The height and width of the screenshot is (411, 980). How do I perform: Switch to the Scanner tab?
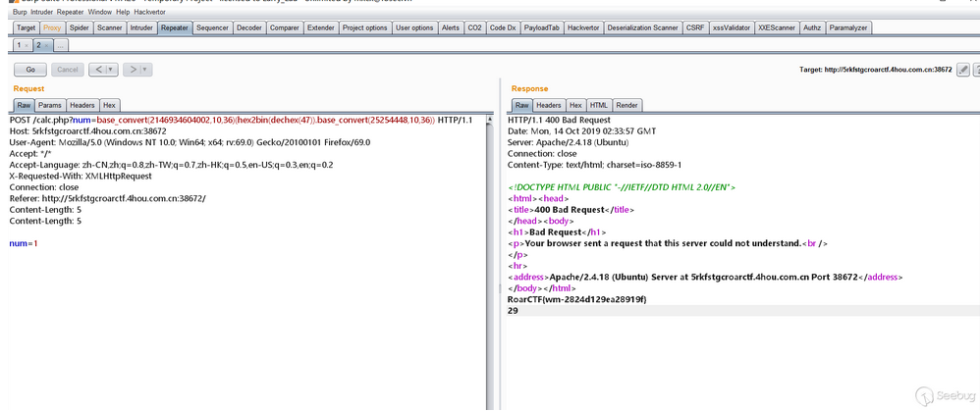(109, 27)
